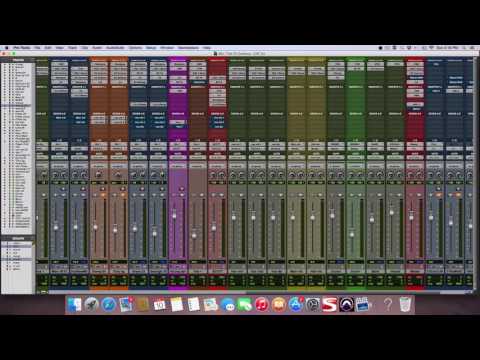Click the bright green channel strip fader
The image size is (480, 360).
pyautogui.click(x=352, y=234)
